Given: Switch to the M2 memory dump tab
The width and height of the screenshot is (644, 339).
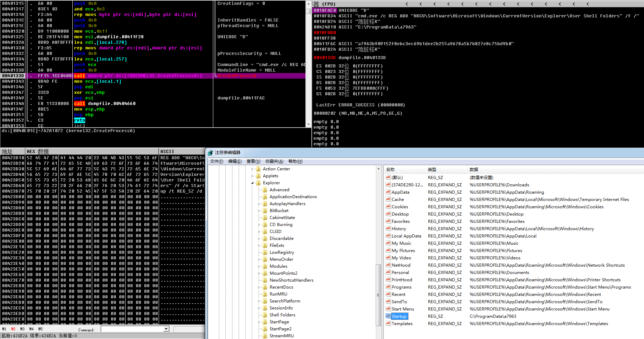Looking at the screenshot, I should click(13, 329).
